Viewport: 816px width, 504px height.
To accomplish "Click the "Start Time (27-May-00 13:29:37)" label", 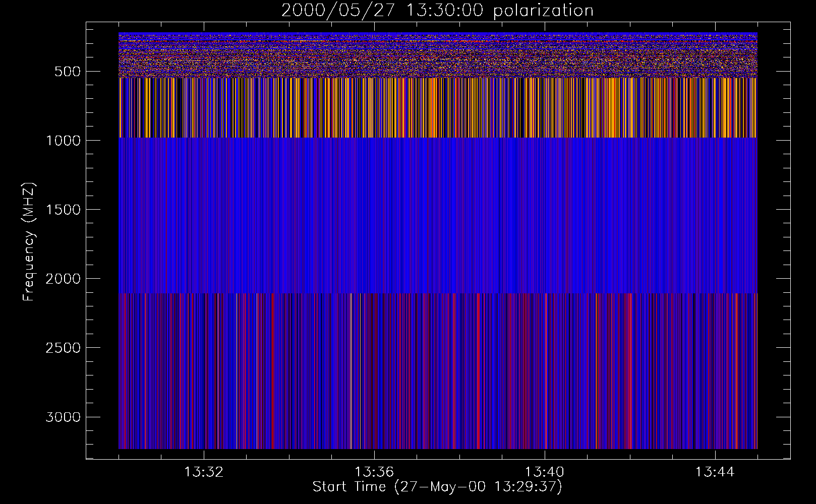I will click(437, 486).
